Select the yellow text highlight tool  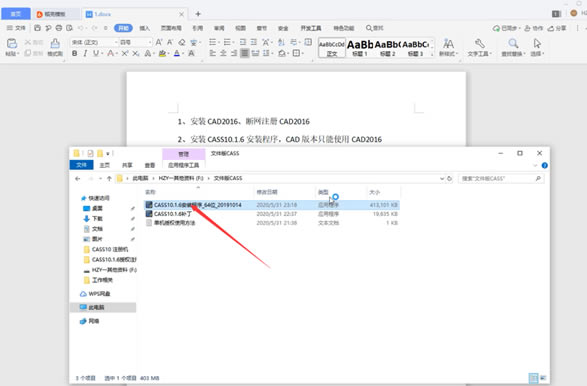[162, 54]
